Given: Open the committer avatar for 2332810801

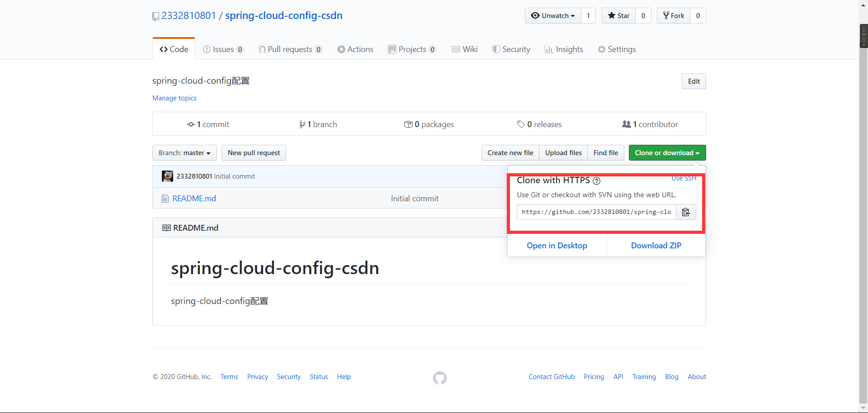Looking at the screenshot, I should coord(167,176).
